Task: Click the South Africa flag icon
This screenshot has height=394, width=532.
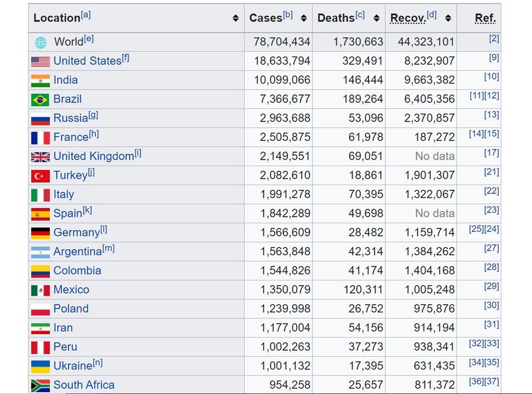Action: point(41,385)
